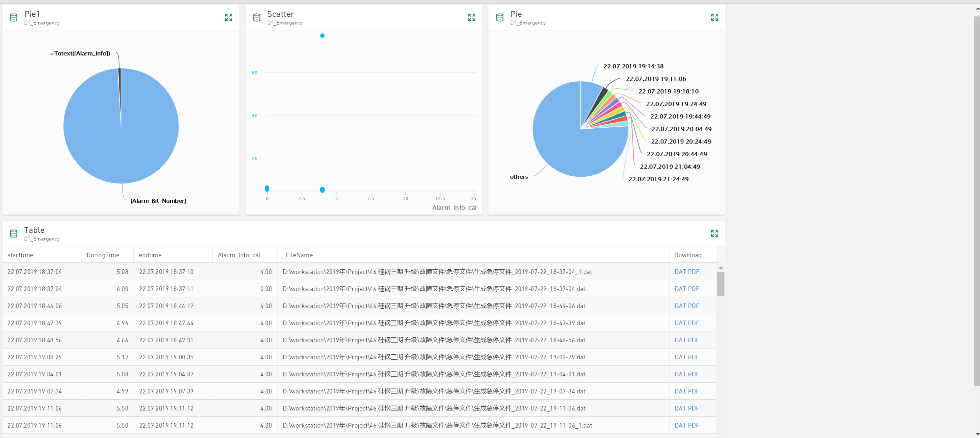The image size is (980, 438).
Task: Click the =Totext([Alarm_Info]) label
Action: [x=80, y=53]
